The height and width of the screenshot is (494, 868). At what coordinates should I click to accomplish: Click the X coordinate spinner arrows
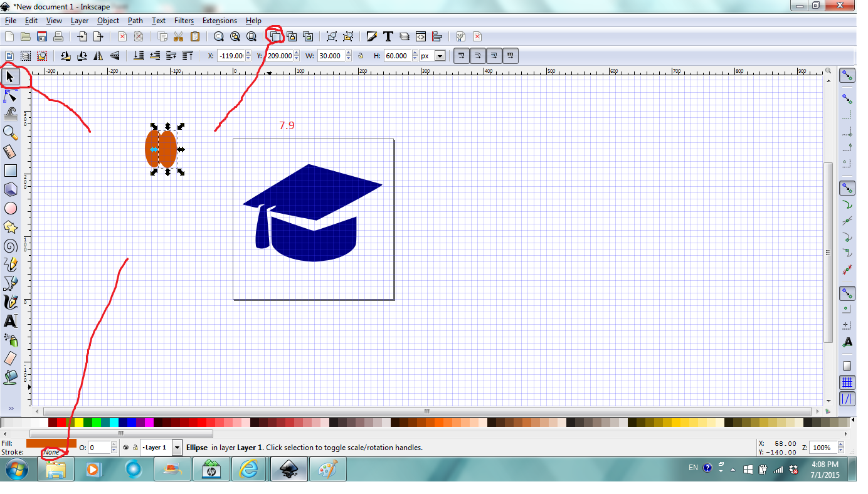click(x=249, y=56)
